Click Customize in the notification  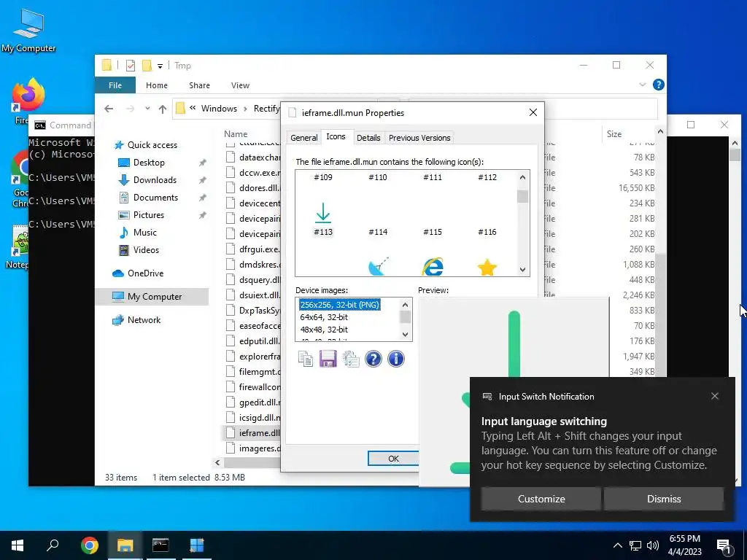pyautogui.click(x=541, y=499)
